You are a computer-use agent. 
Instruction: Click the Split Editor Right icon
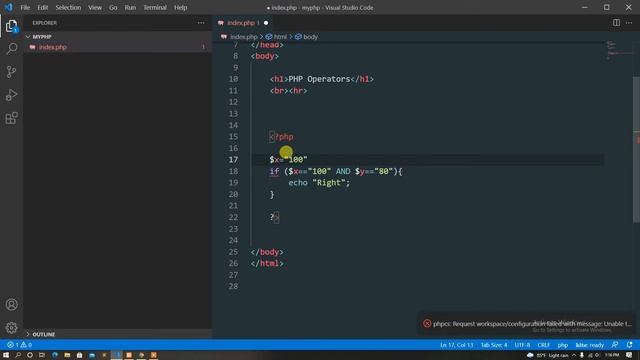pyautogui.click(x=616, y=23)
